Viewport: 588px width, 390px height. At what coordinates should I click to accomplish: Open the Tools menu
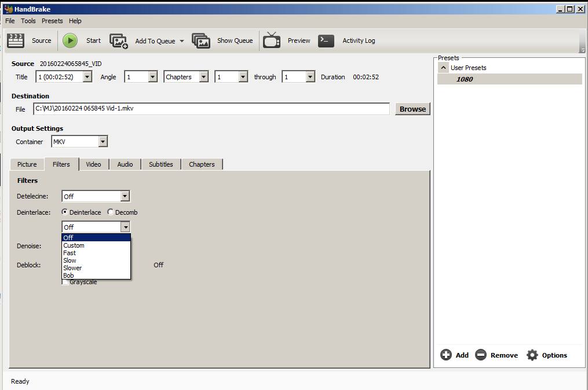pos(28,21)
